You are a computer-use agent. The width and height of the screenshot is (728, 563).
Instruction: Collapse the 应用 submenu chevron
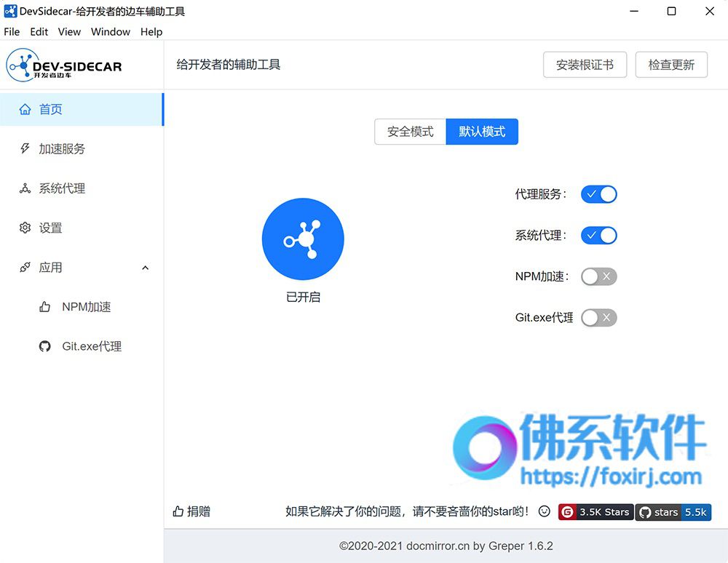click(146, 268)
